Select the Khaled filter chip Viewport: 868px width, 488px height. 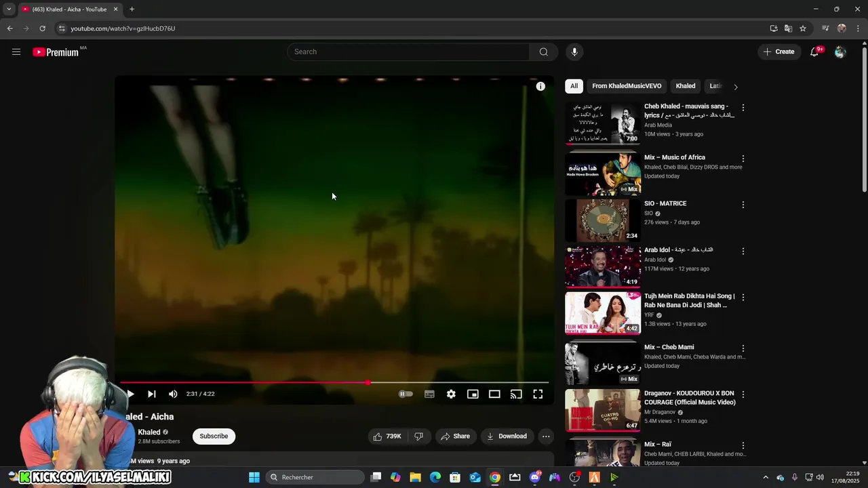point(686,86)
